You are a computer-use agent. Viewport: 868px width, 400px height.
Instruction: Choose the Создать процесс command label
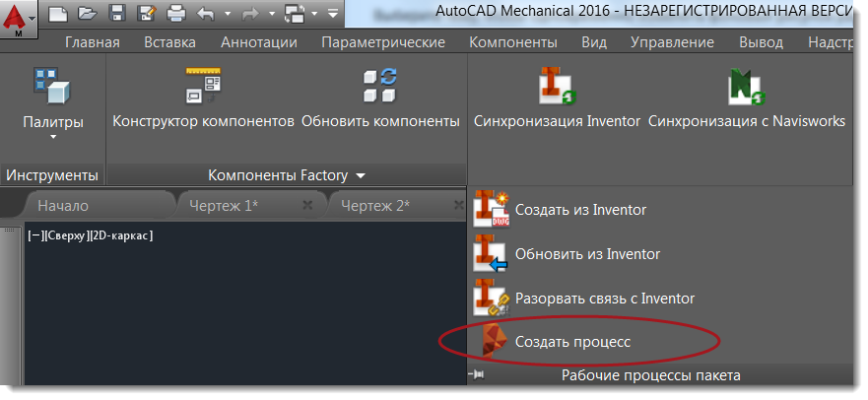click(572, 343)
